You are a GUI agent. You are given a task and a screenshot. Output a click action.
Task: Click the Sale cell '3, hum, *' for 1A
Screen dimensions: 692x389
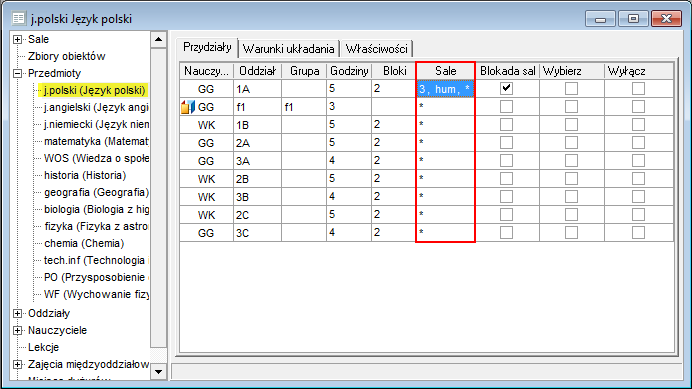(445, 89)
